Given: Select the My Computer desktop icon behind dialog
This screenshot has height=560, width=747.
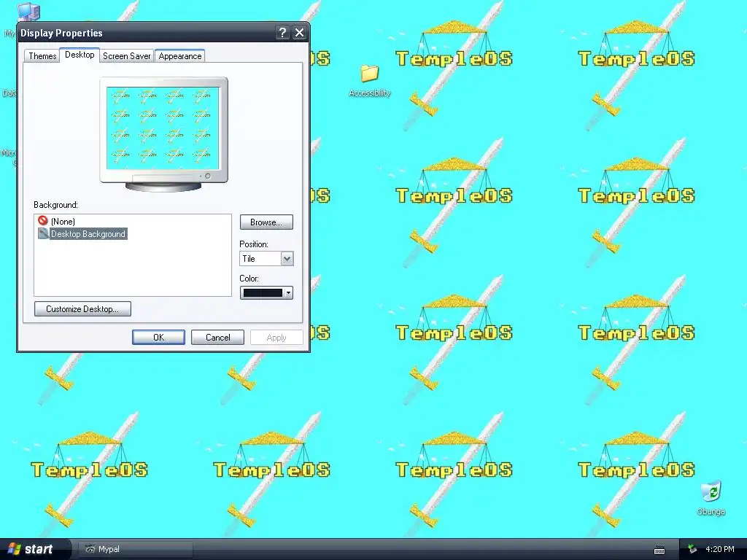Looking at the screenshot, I should coord(28,12).
